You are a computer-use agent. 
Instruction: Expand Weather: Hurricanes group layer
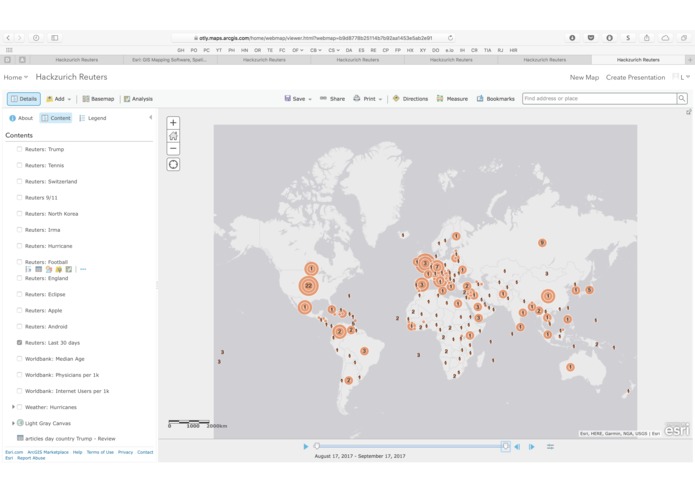pos(13,407)
